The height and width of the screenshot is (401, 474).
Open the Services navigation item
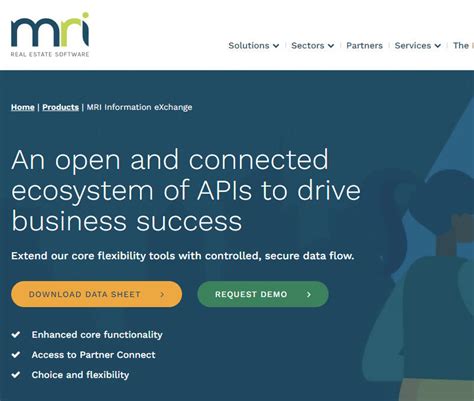tap(413, 45)
